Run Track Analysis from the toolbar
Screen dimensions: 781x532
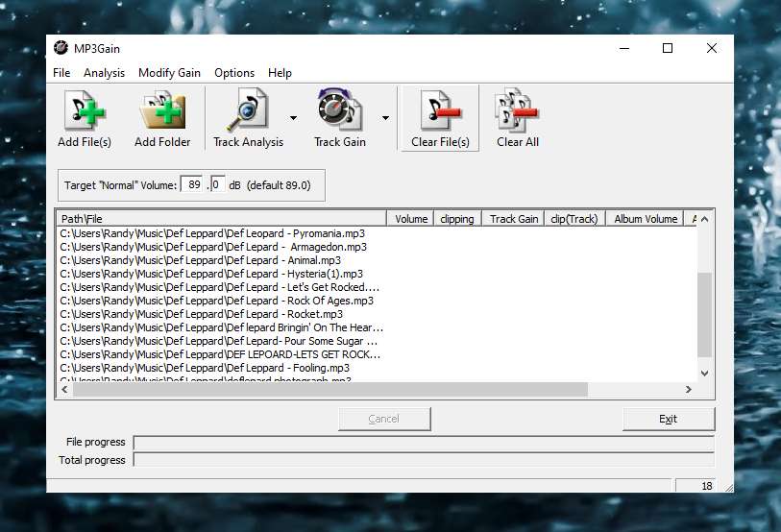click(248, 118)
